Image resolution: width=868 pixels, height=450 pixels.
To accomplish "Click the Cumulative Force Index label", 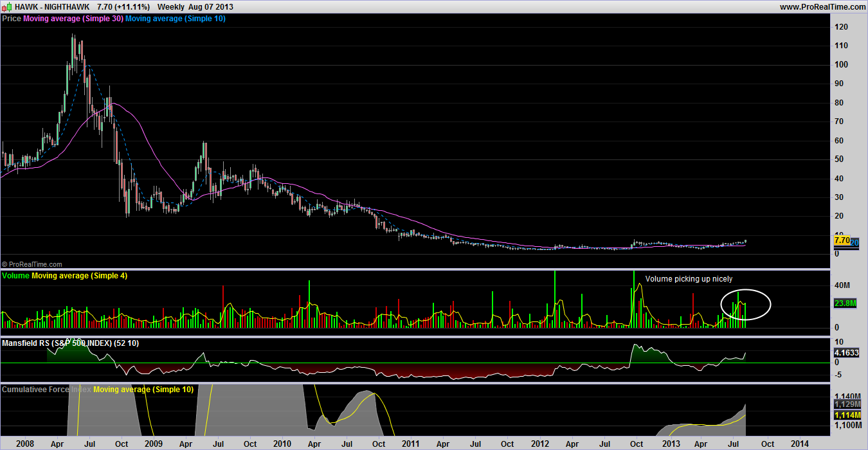I will [x=47, y=390].
